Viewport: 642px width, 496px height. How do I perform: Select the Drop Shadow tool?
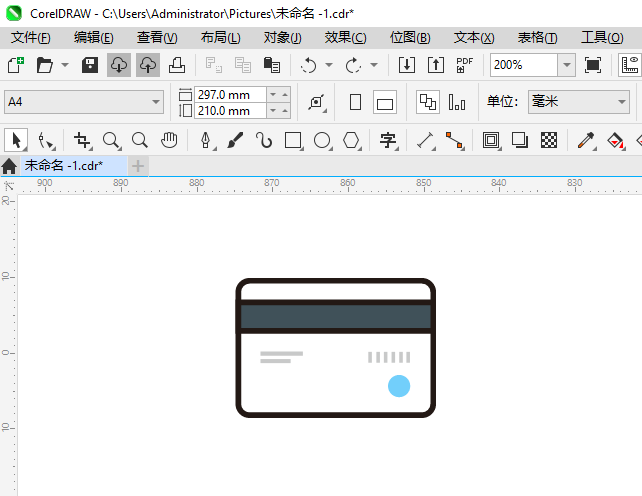pos(520,140)
